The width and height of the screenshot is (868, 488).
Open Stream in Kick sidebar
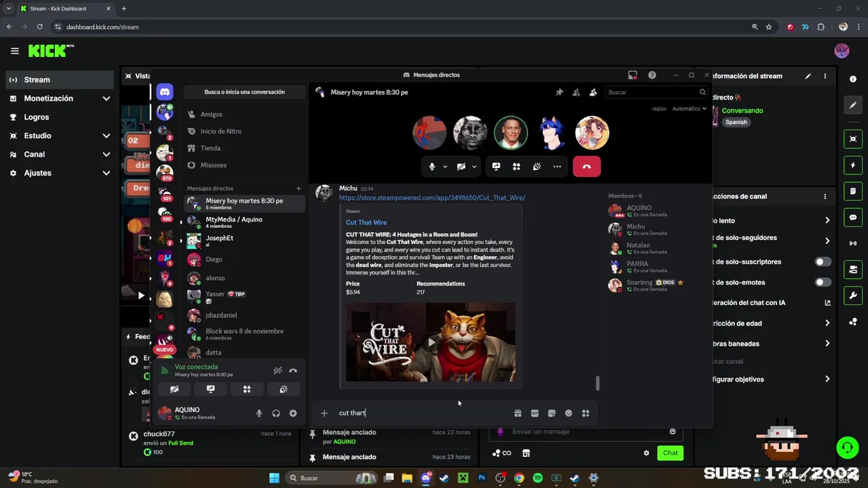(60, 80)
